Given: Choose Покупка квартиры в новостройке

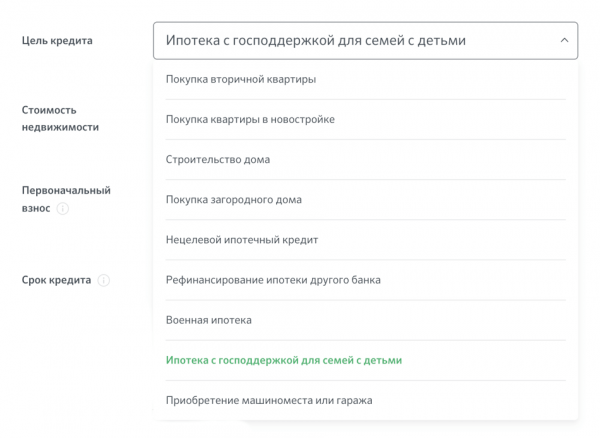Looking at the screenshot, I should (365, 119).
